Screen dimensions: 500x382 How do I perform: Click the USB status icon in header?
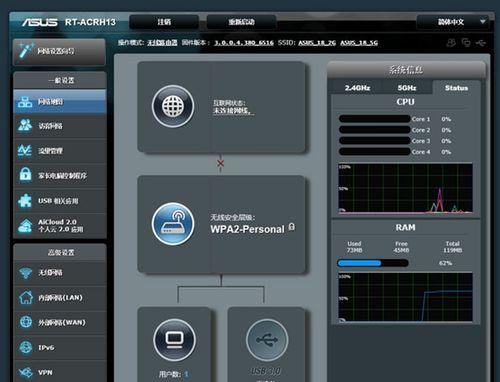click(x=481, y=43)
